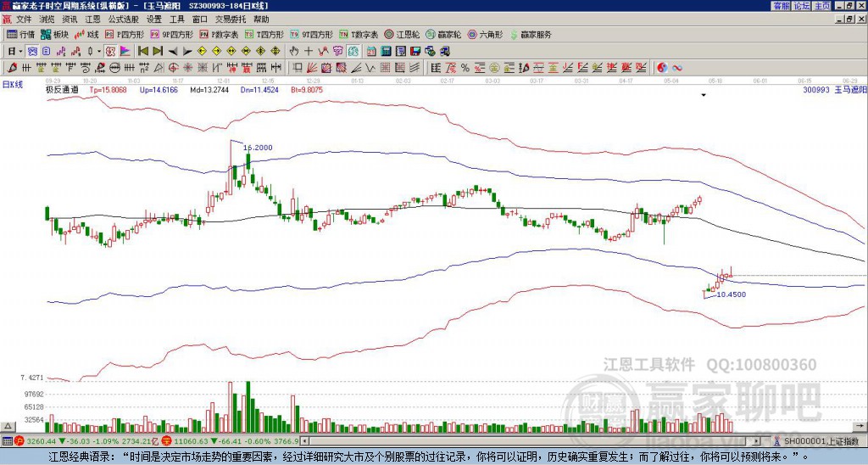
Task: Open the 工具 menu
Action: click(x=176, y=20)
